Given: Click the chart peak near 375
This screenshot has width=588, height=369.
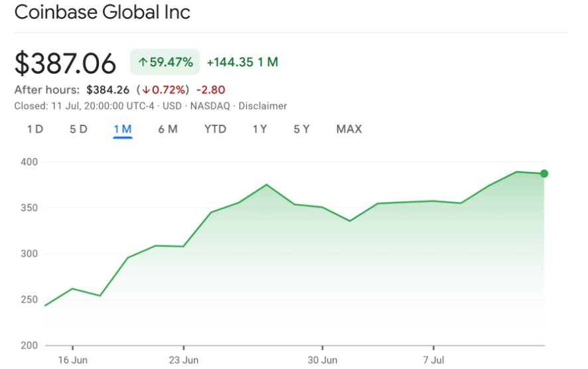Looking at the screenshot, I should [267, 184].
